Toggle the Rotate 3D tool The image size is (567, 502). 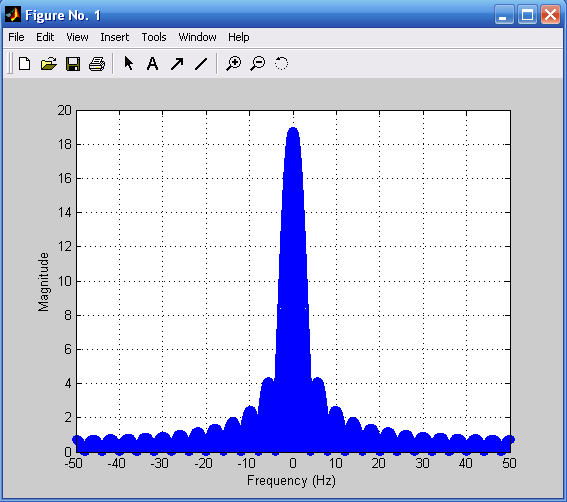(x=281, y=63)
